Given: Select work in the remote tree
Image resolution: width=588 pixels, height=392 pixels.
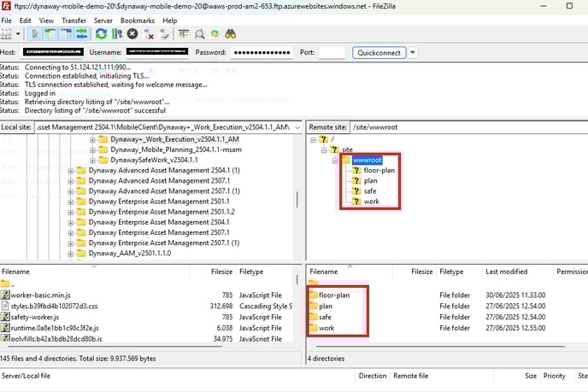Looking at the screenshot, I should click(x=372, y=202).
